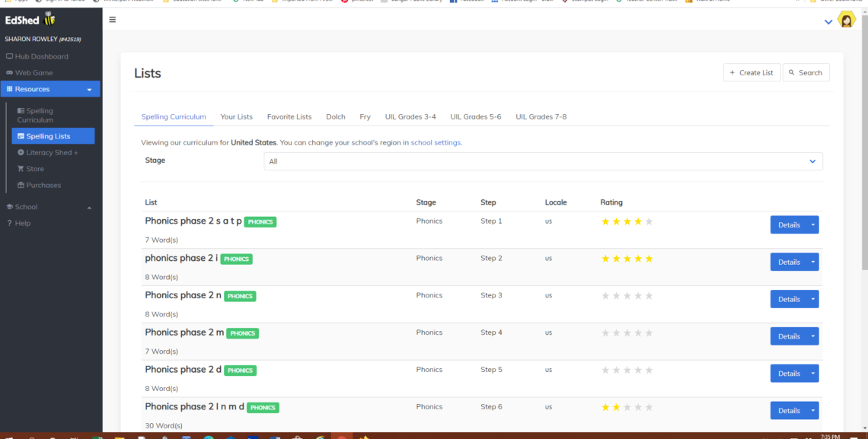Expand Details arrow for Phonics phase 2 n

[813, 299]
